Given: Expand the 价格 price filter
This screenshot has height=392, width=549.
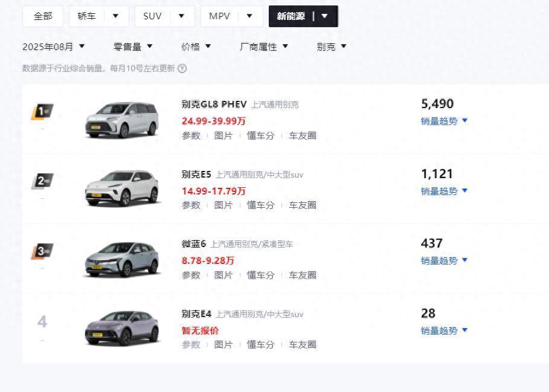Looking at the screenshot, I should click(196, 47).
